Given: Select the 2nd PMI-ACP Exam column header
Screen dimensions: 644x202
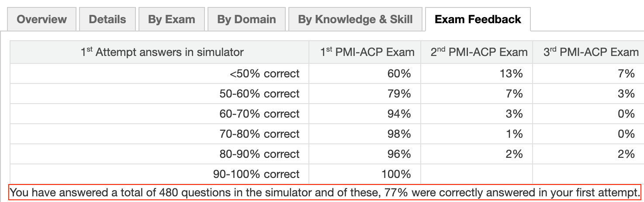Looking at the screenshot, I should click(x=479, y=52).
